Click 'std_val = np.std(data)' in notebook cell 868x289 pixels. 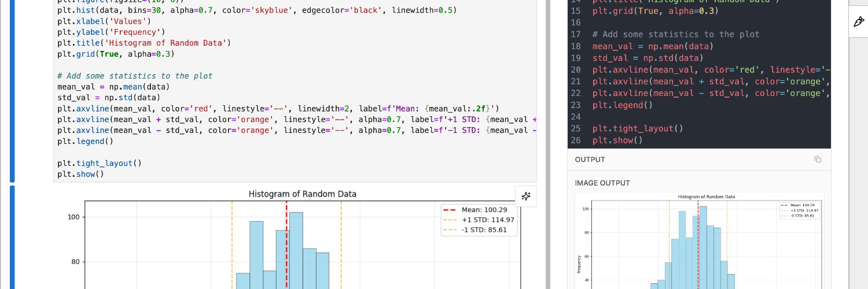109,98
